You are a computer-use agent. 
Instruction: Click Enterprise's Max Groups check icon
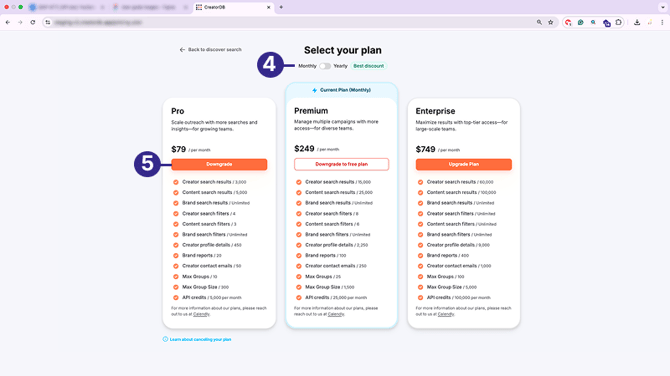click(x=420, y=276)
